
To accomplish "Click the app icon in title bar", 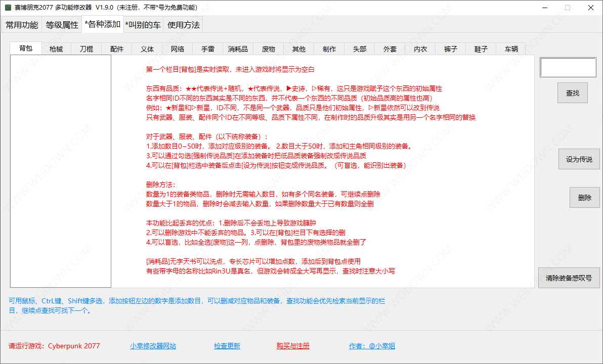I will point(8,8).
